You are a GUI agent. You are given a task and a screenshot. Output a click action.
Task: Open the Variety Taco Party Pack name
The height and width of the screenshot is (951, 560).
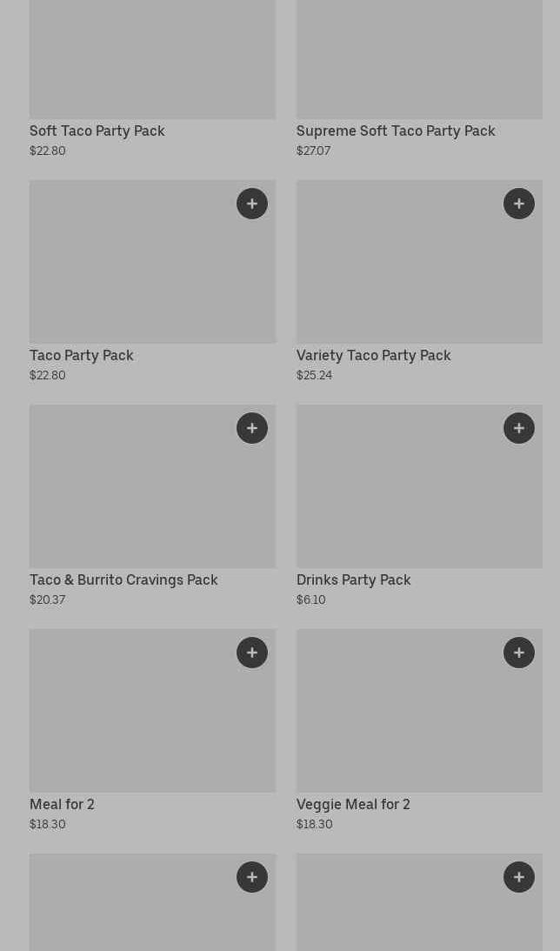tap(374, 355)
